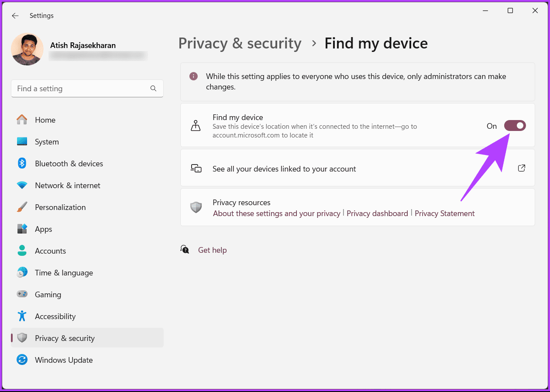
Task: Click the System monitor icon
Action: (x=22, y=141)
